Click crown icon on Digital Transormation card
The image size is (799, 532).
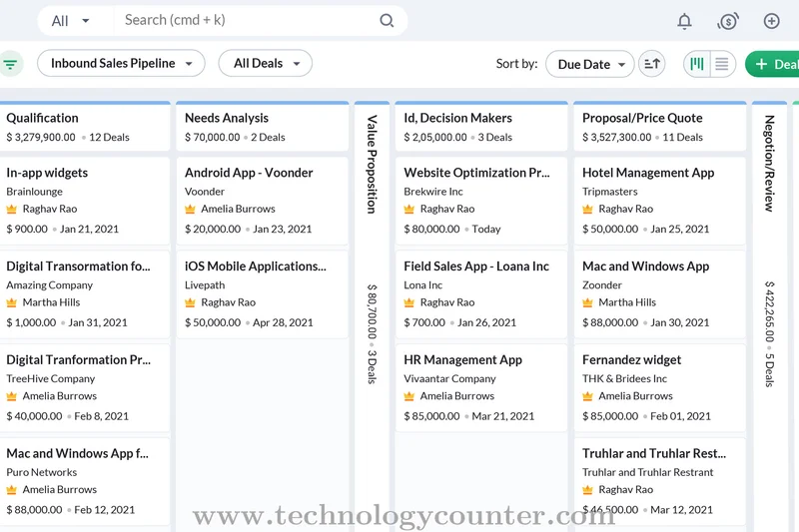[12, 302]
